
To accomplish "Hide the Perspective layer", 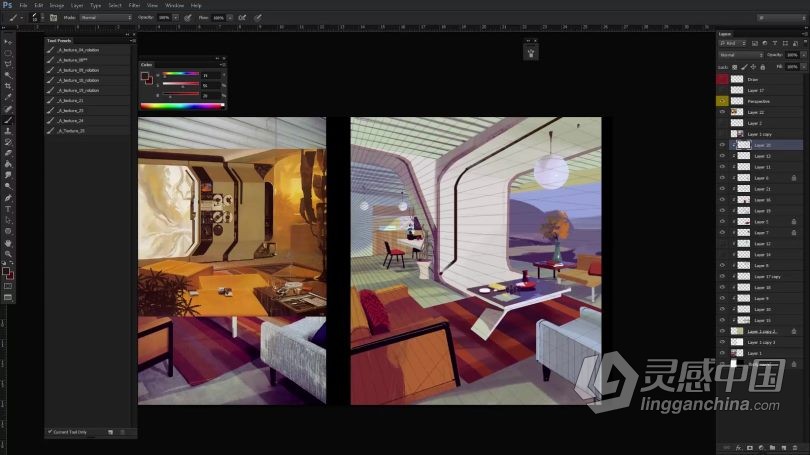I will click(x=722, y=101).
